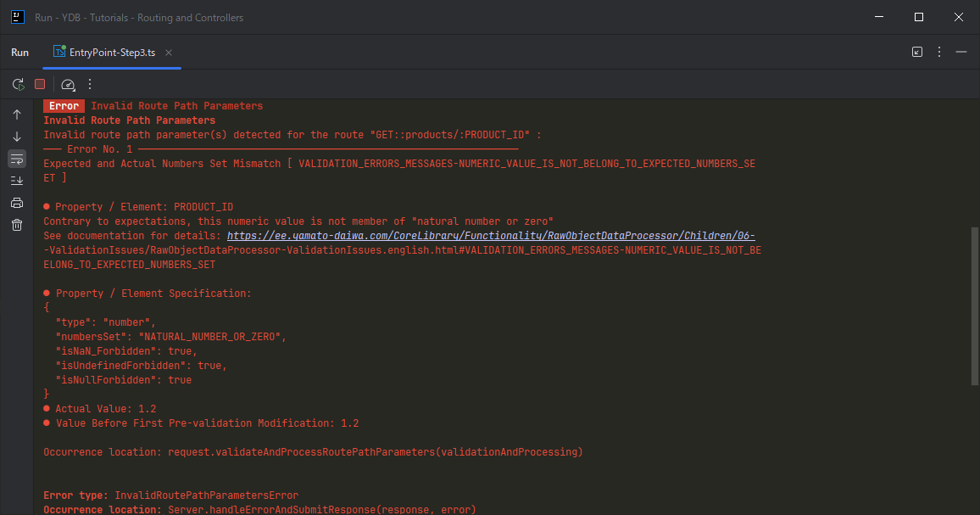Screen dimensions: 980x515
Task: Hide the Run tool window
Action: point(961,52)
